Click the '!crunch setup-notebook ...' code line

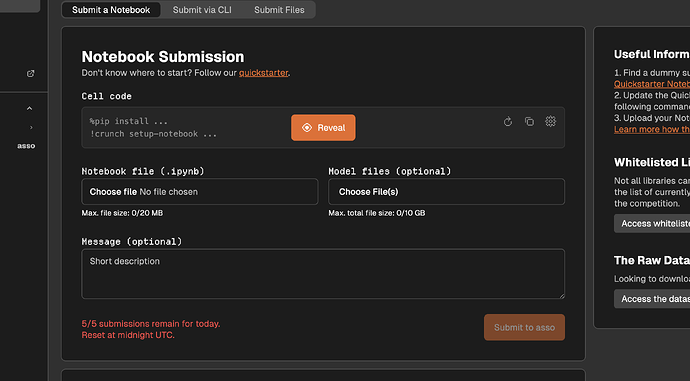[x=154, y=134]
